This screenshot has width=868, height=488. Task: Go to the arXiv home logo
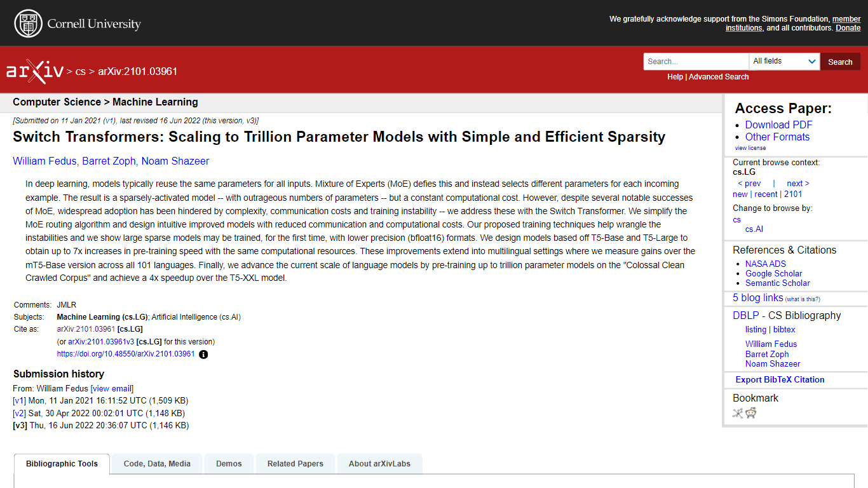(34, 71)
